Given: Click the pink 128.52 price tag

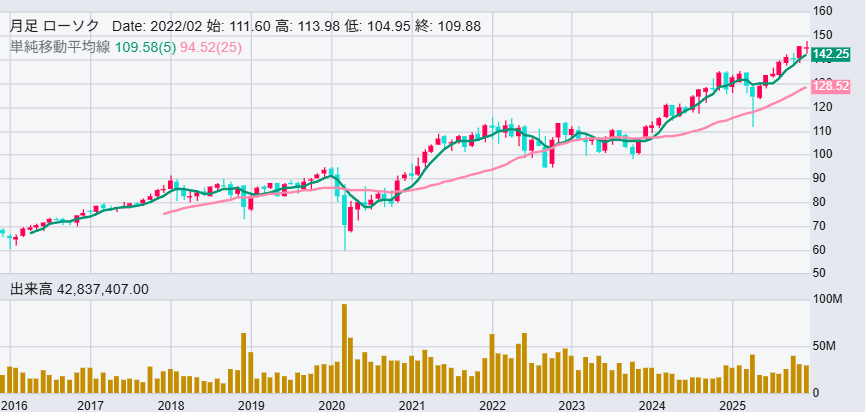Looking at the screenshot, I should pos(832,87).
